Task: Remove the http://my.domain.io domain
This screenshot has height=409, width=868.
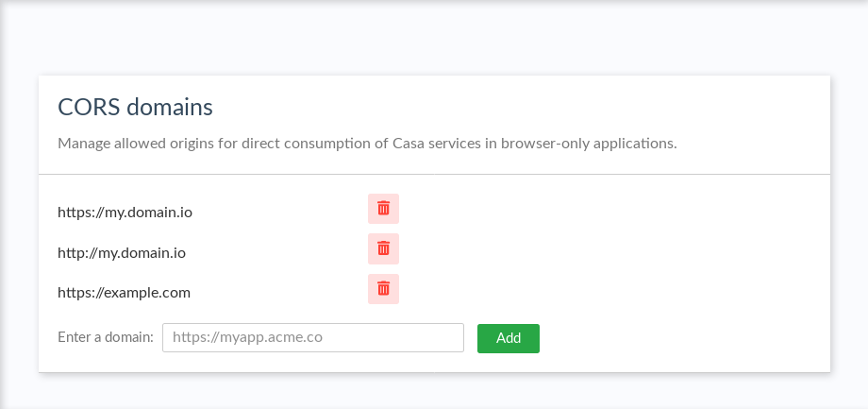Action: click(x=383, y=248)
